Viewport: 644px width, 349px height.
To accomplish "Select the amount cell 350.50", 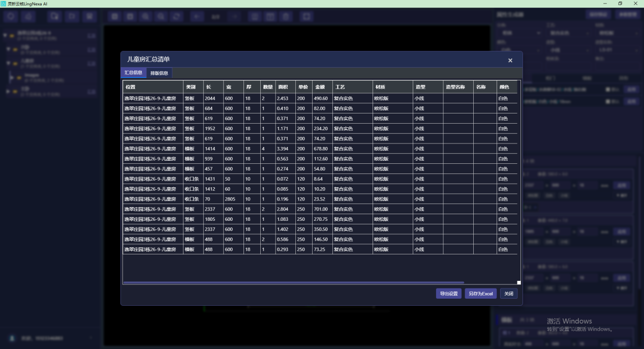I will pos(322,229).
